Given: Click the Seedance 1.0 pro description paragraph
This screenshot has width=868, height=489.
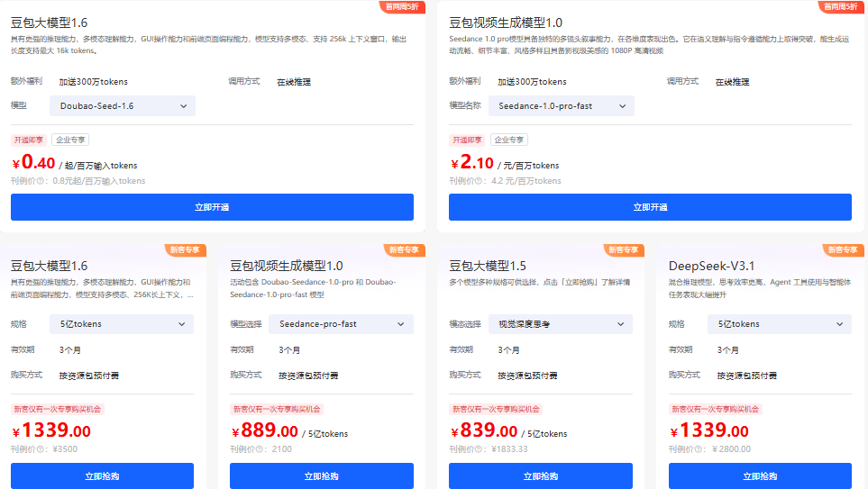Looking at the screenshot, I should [649, 45].
